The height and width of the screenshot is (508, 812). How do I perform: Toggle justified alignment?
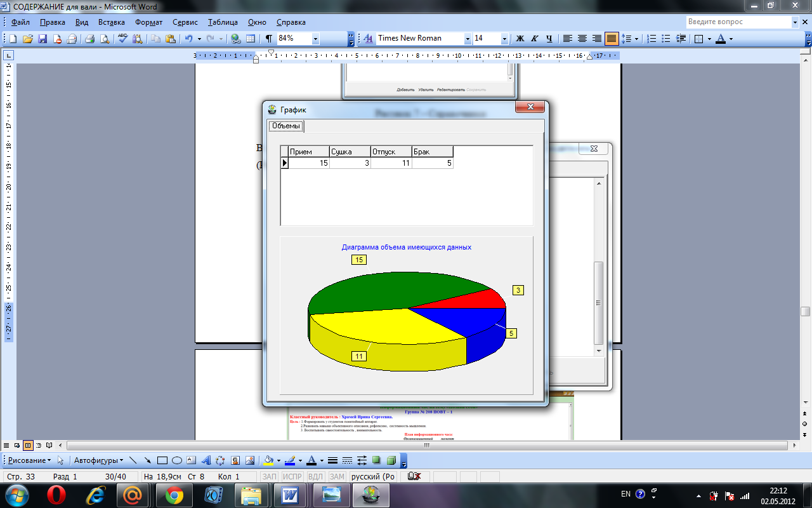pyautogui.click(x=612, y=39)
